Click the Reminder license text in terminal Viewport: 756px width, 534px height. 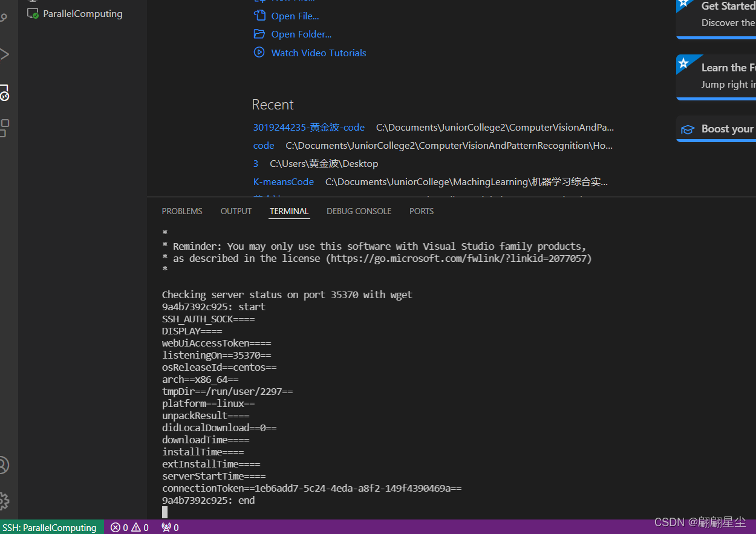coord(374,246)
